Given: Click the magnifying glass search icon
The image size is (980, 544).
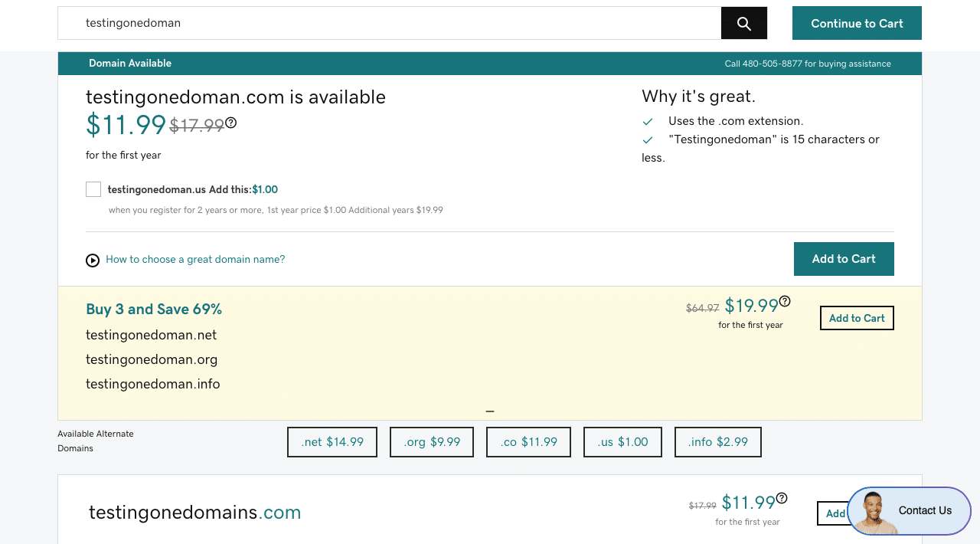Looking at the screenshot, I should (x=744, y=24).
